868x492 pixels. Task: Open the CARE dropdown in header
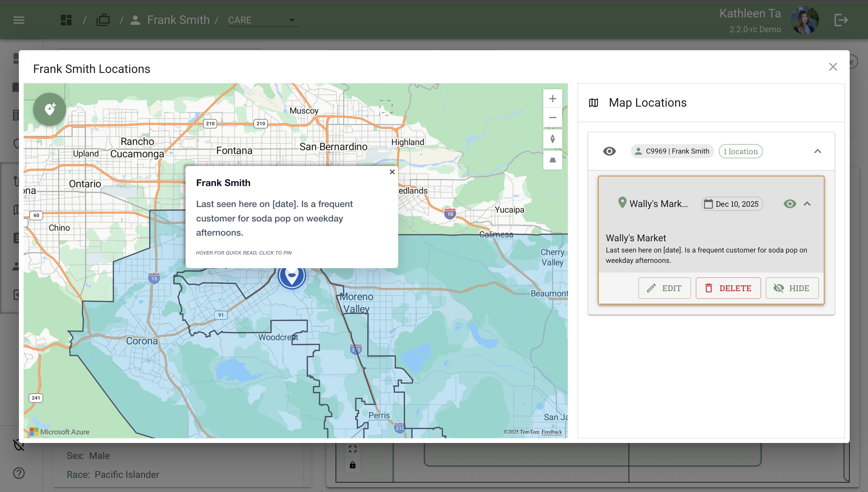click(263, 20)
